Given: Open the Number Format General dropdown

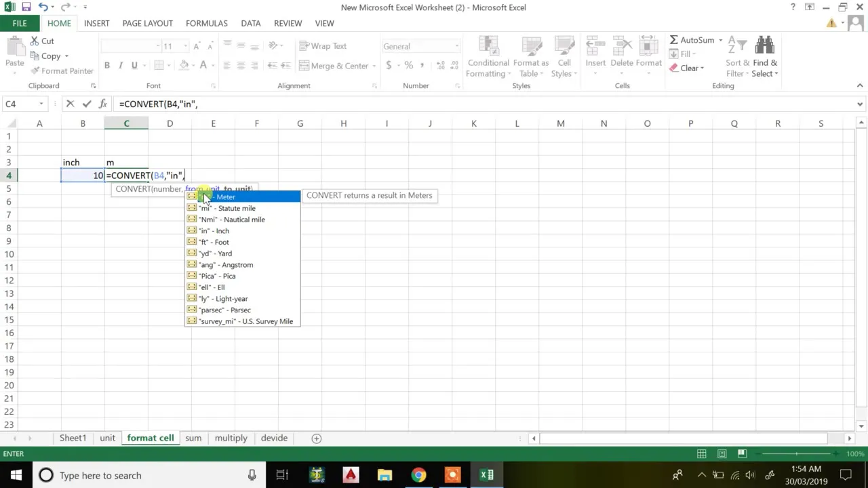Looking at the screenshot, I should pos(456,46).
